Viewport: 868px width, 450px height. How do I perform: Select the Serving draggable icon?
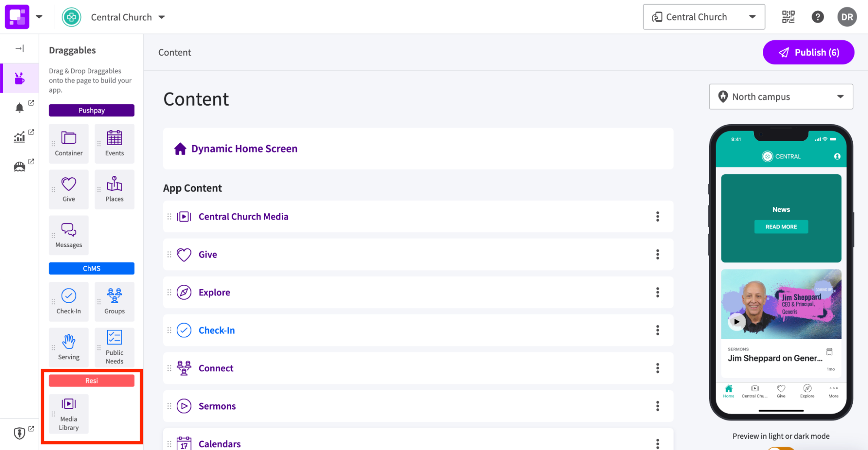pos(68,347)
